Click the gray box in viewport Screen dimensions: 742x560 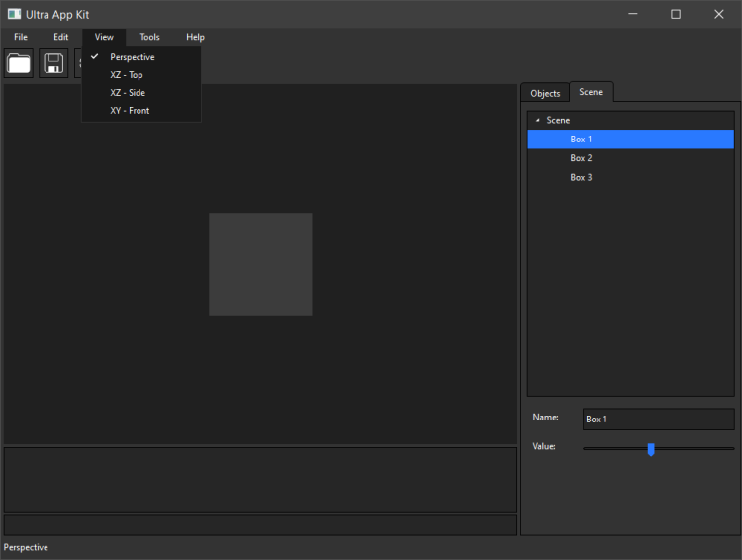point(260,264)
